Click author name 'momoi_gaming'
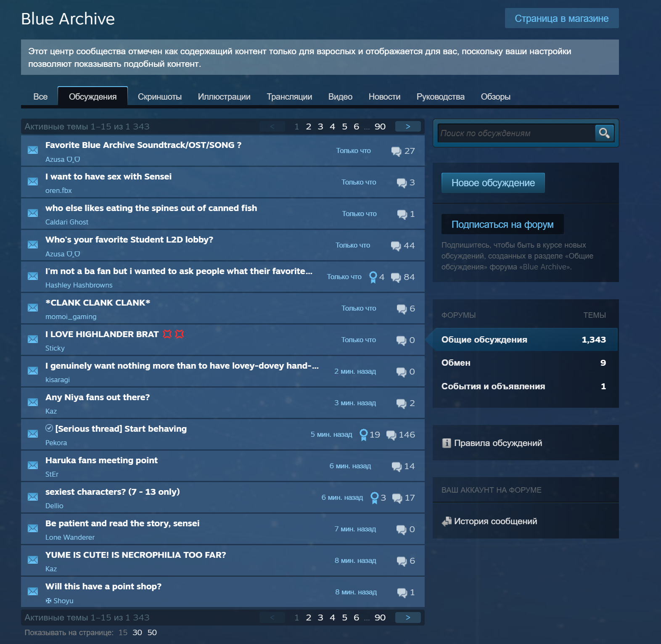Image resolution: width=661 pixels, height=644 pixels. click(71, 317)
